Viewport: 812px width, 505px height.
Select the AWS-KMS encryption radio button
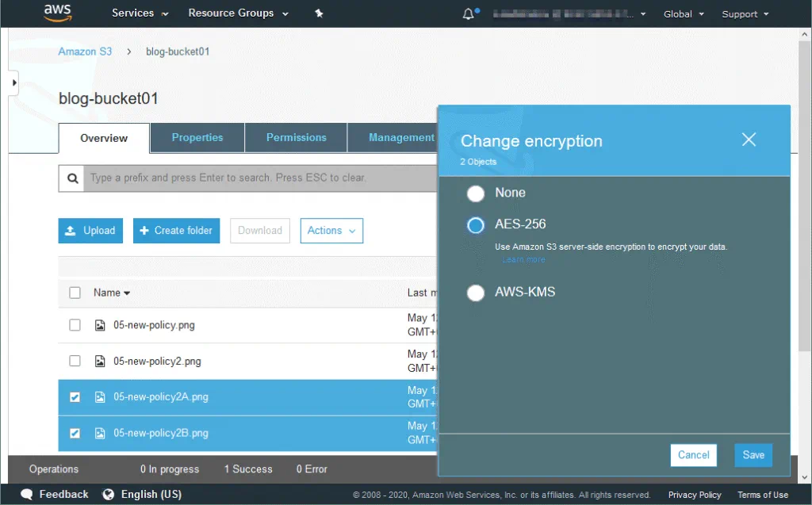tap(476, 293)
